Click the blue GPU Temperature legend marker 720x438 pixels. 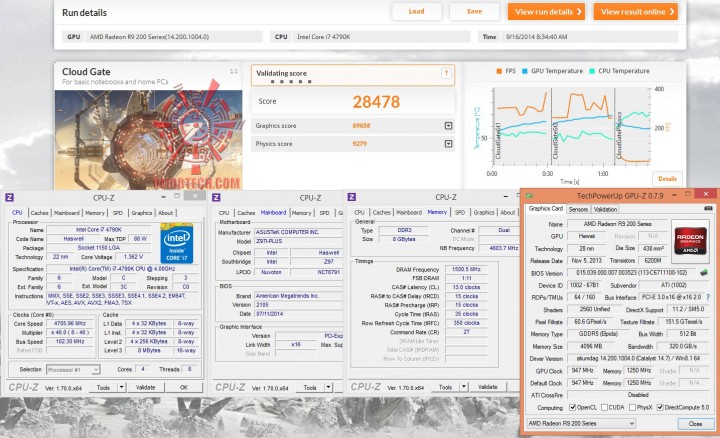pos(525,71)
